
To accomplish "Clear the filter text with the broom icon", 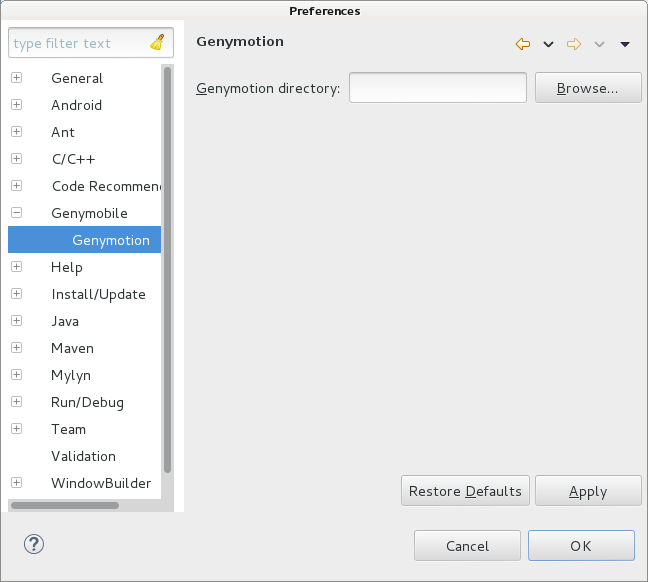I will pyautogui.click(x=157, y=43).
